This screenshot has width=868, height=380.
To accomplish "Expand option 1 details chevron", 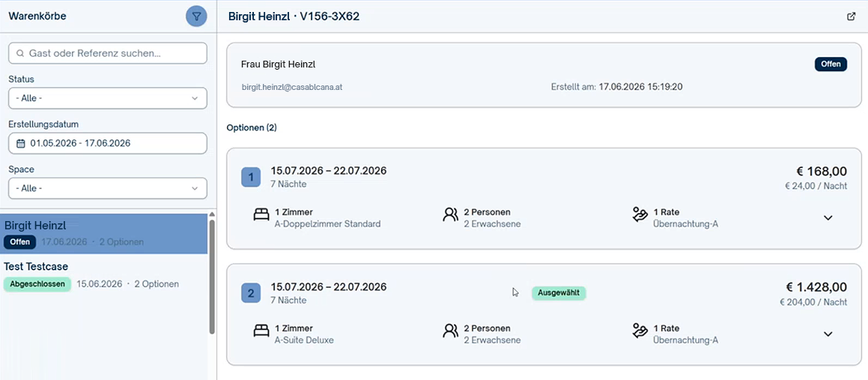I will (x=828, y=217).
